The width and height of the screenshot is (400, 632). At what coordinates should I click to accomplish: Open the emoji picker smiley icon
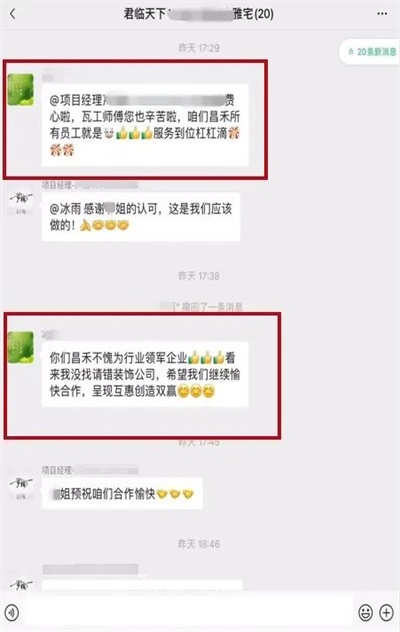[x=365, y=613]
